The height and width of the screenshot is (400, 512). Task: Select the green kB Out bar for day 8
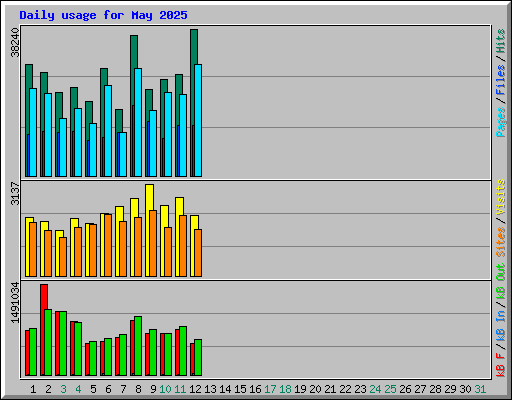pos(138,346)
